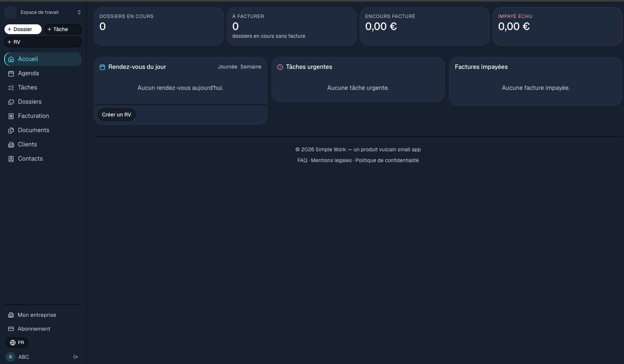Image resolution: width=624 pixels, height=364 pixels.
Task: Switch to Semaine view
Action: point(251,67)
